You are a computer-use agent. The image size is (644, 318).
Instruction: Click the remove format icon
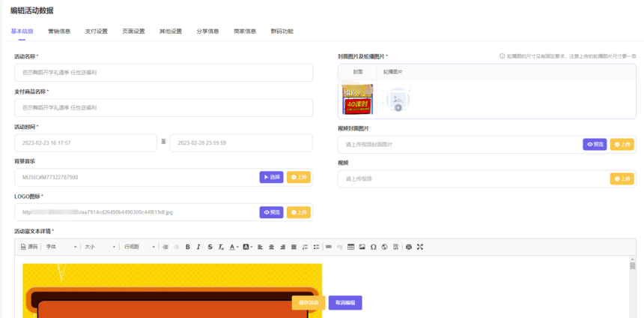coord(221,247)
